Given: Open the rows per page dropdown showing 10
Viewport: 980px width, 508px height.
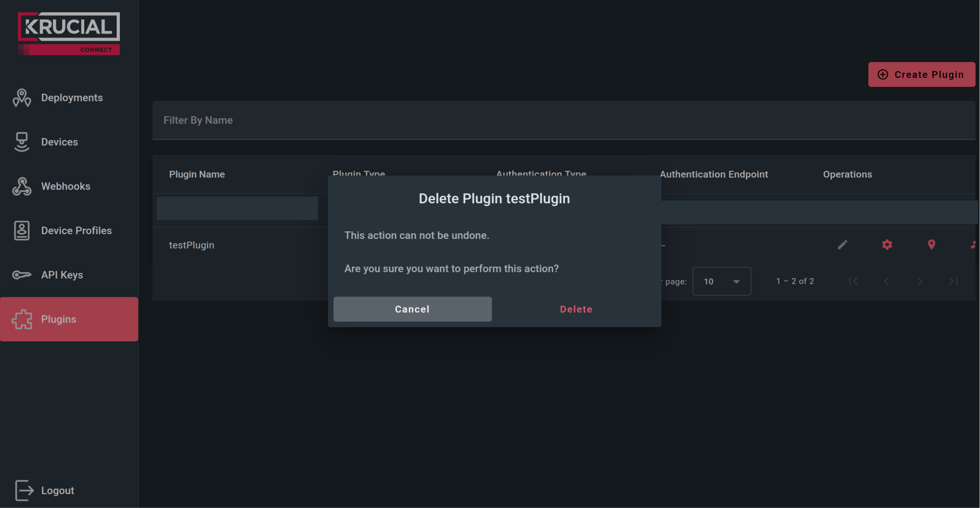Looking at the screenshot, I should click(722, 281).
